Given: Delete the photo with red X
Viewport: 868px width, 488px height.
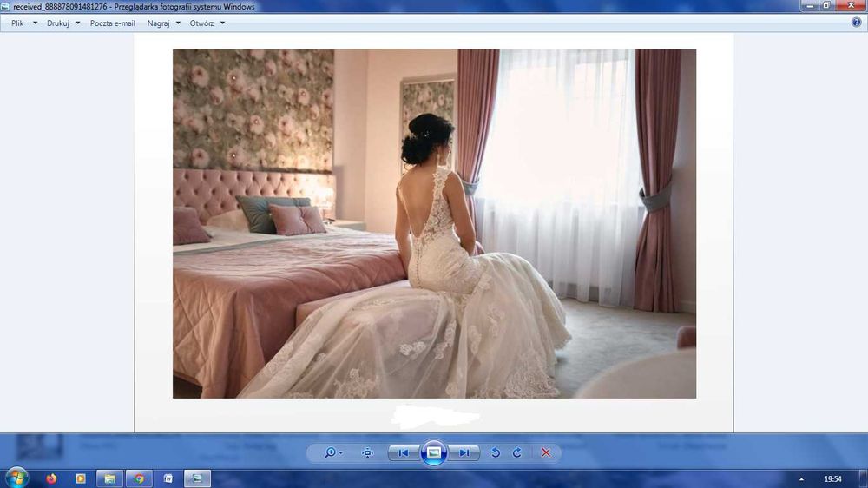Looking at the screenshot, I should (x=546, y=452).
